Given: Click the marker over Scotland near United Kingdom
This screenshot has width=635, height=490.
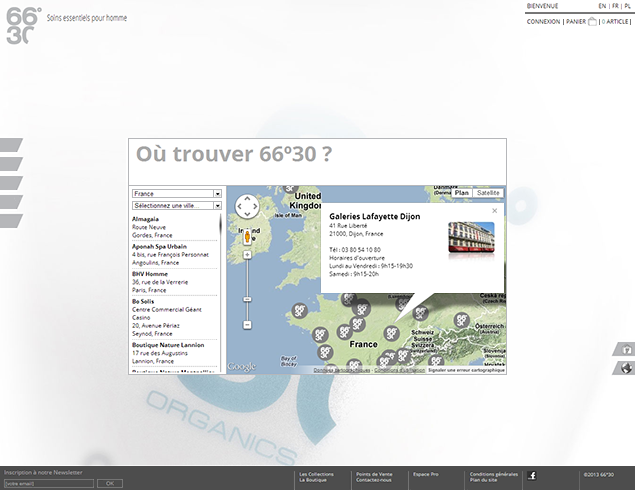Looking at the screenshot, I should click(290, 188).
